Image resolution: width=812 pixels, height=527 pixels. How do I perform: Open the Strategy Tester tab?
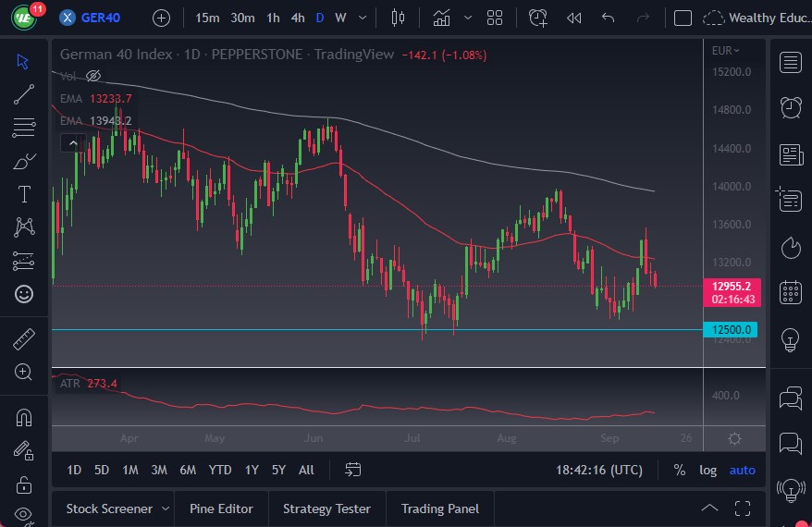(x=326, y=509)
